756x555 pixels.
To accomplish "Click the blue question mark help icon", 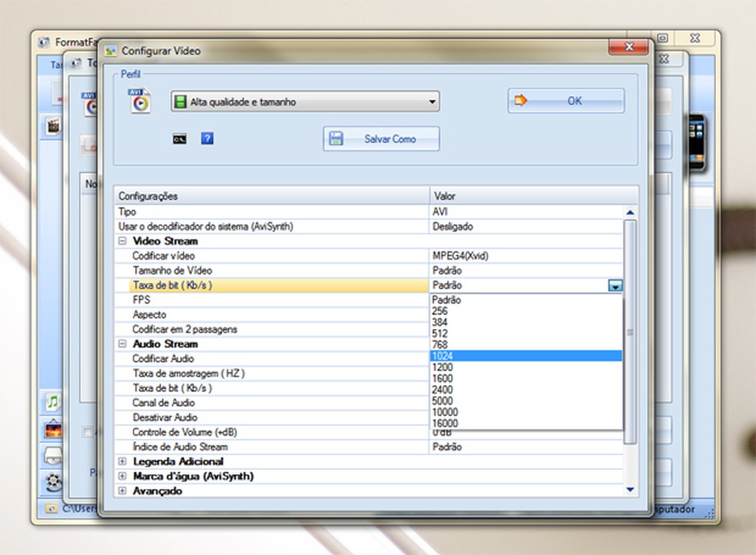I will [207, 139].
